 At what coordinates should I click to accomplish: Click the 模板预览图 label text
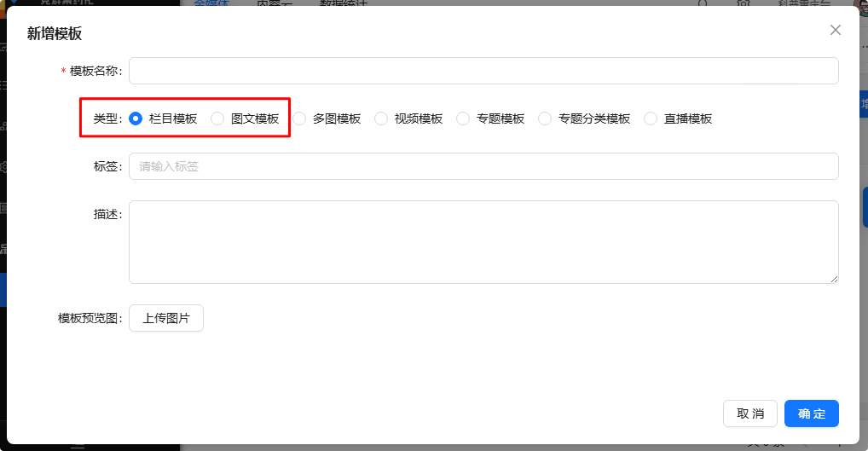[x=90, y=319]
